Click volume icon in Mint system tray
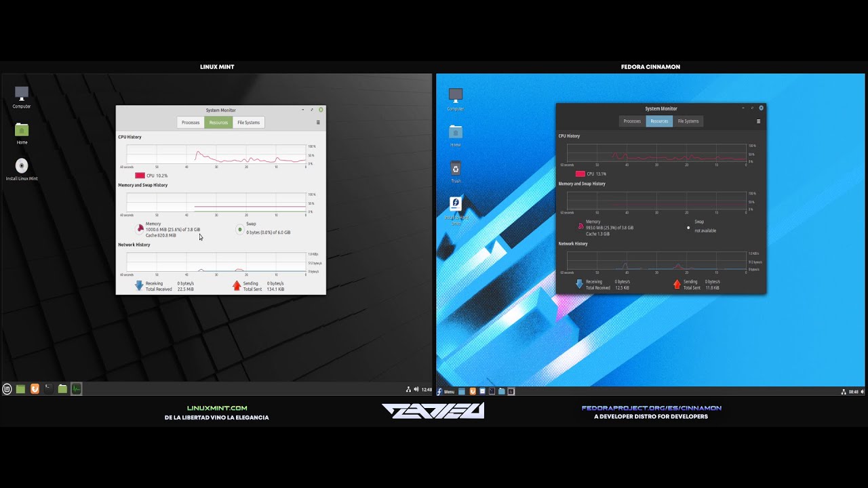Viewport: 868px width, 488px height. [416, 390]
